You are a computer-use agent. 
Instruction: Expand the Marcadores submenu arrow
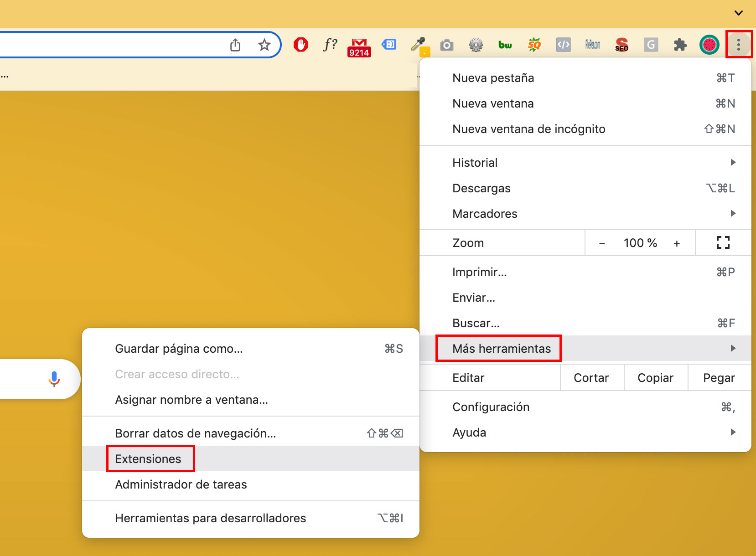pos(733,213)
